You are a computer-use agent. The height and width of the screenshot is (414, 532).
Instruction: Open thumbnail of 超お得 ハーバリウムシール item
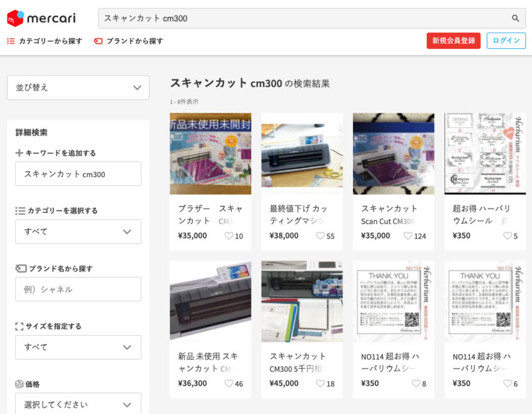pos(485,154)
